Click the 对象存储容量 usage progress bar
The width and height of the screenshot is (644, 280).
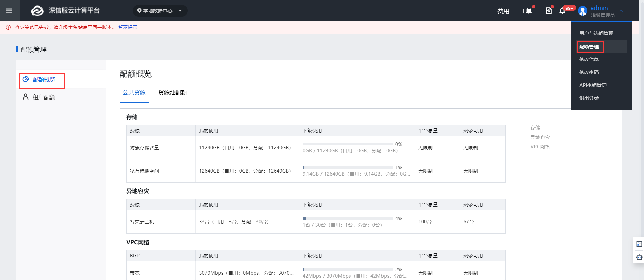pos(348,144)
